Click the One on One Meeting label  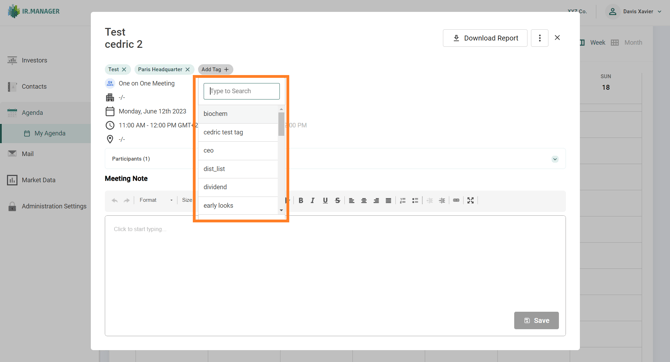point(147,83)
